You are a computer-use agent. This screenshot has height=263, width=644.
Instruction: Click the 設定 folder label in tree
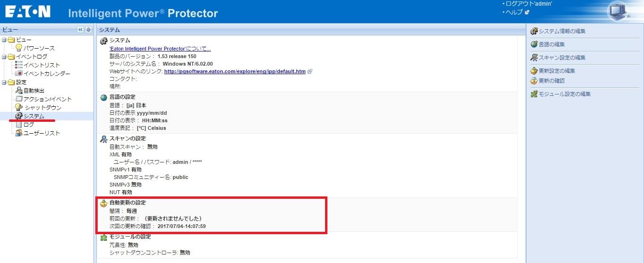(x=21, y=82)
